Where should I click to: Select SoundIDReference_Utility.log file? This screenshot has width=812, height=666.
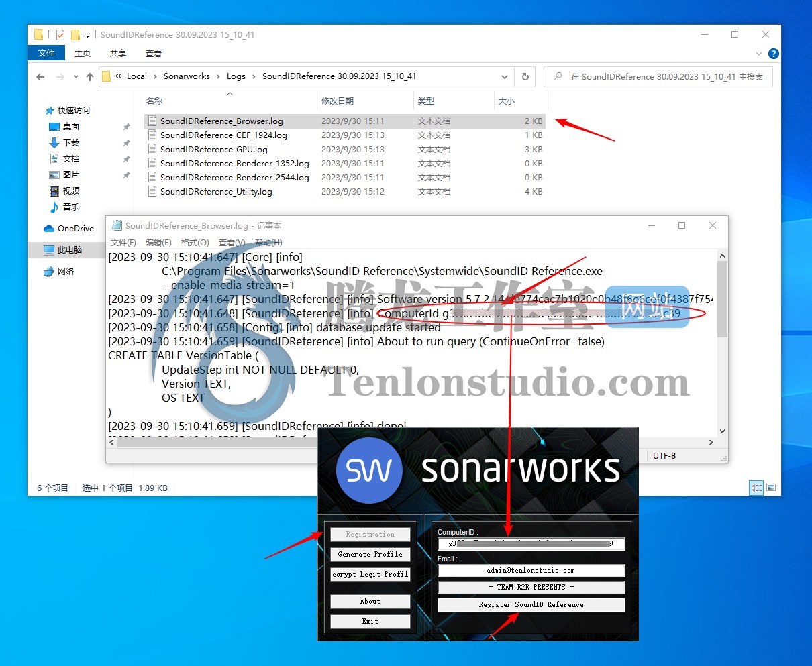[x=344, y=192]
